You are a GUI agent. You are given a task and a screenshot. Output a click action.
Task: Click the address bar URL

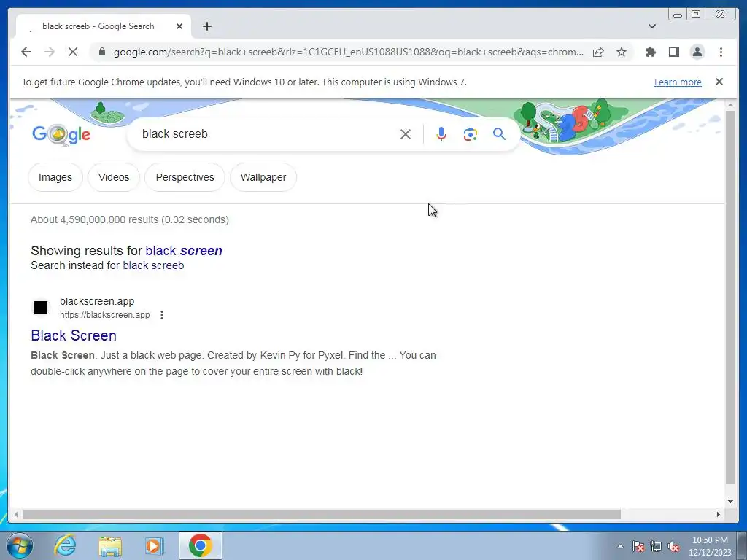[x=348, y=52]
